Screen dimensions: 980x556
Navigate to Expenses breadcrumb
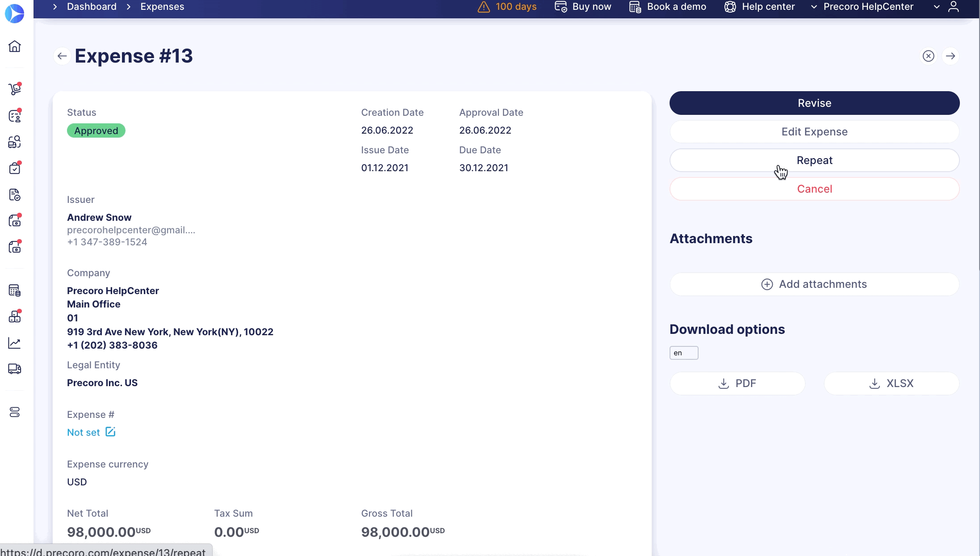tap(162, 7)
